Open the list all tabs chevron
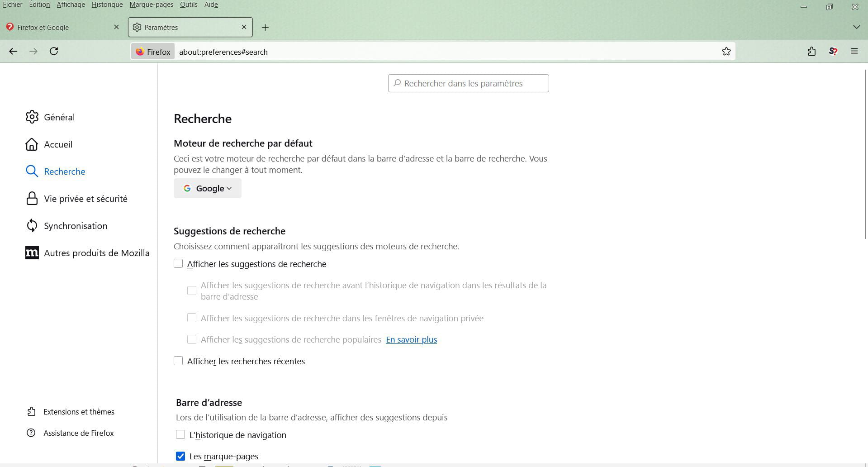868x467 pixels. (x=856, y=27)
